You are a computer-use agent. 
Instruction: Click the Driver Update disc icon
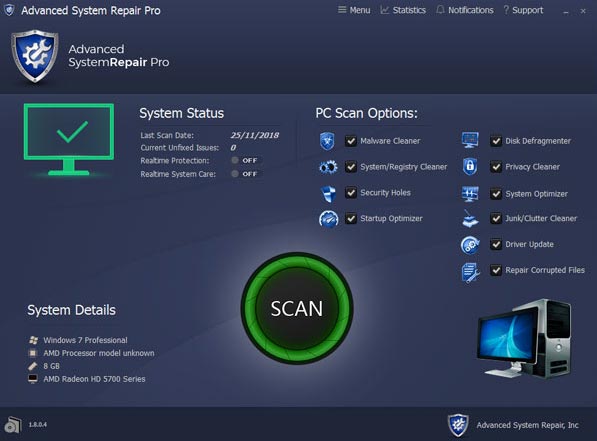point(470,245)
